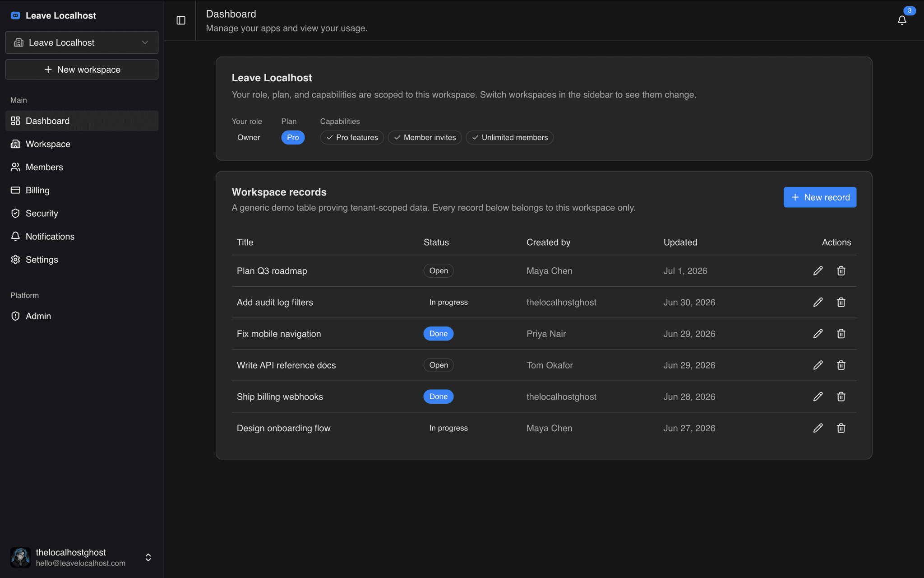Click the Jun 28, 2026 updated date
Image resolution: width=924 pixels, height=578 pixels.
click(689, 396)
